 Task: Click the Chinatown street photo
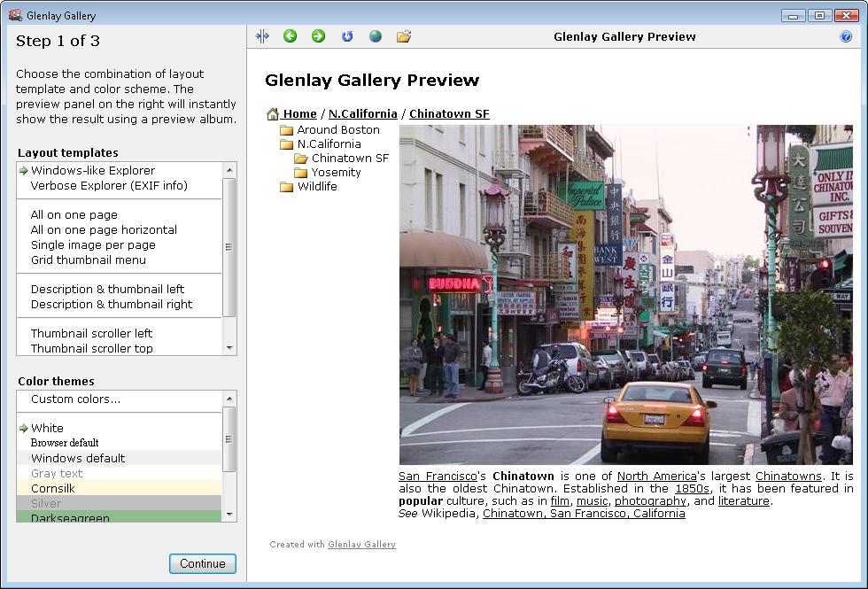point(625,294)
